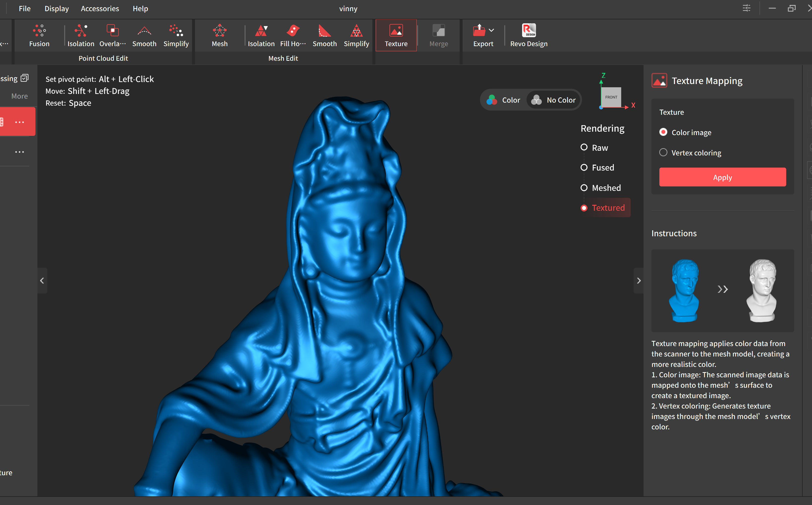
Task: Open the Accessories menu
Action: point(100,9)
